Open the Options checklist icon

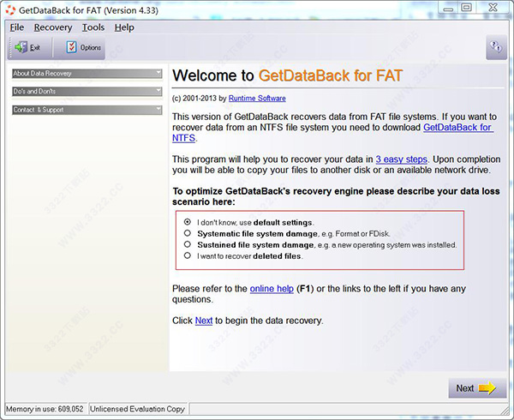(71, 47)
